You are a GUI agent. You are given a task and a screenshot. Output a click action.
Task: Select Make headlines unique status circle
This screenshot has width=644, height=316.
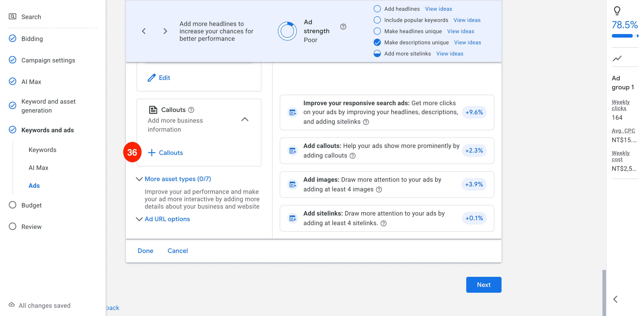(x=377, y=31)
